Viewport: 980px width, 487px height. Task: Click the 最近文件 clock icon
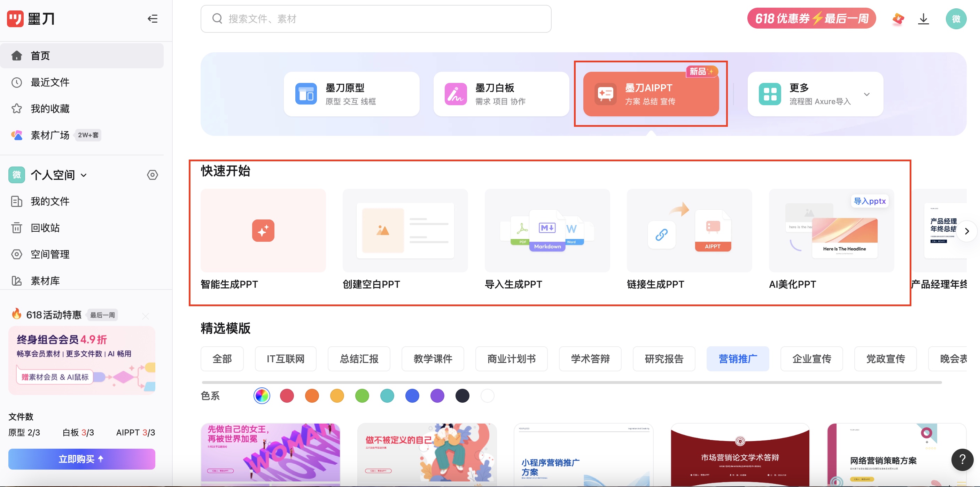click(17, 82)
